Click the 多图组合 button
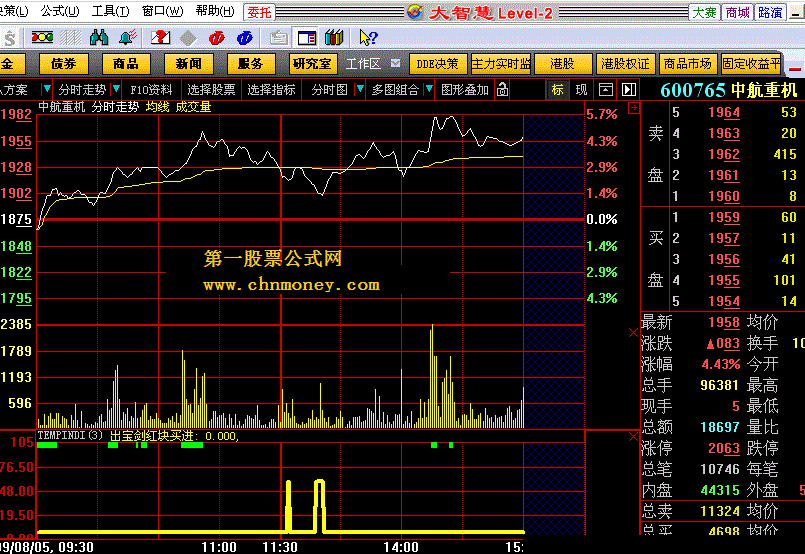 click(x=395, y=90)
